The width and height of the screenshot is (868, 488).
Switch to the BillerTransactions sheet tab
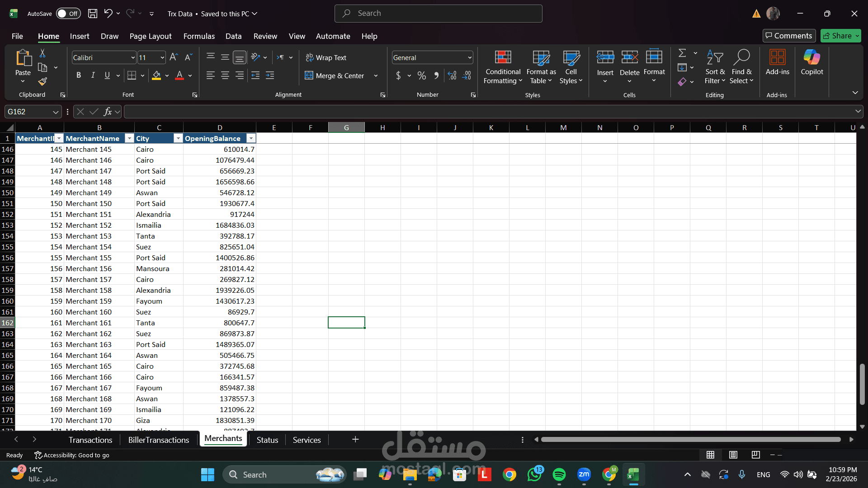point(158,440)
